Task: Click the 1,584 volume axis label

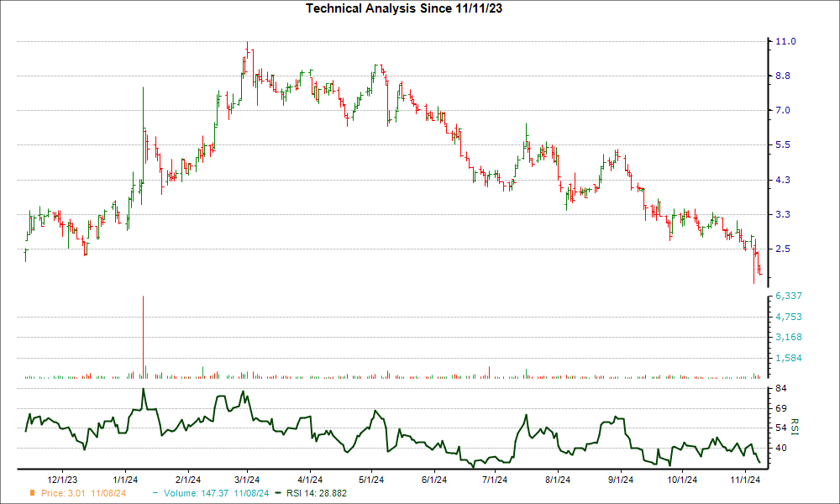Action: [789, 358]
